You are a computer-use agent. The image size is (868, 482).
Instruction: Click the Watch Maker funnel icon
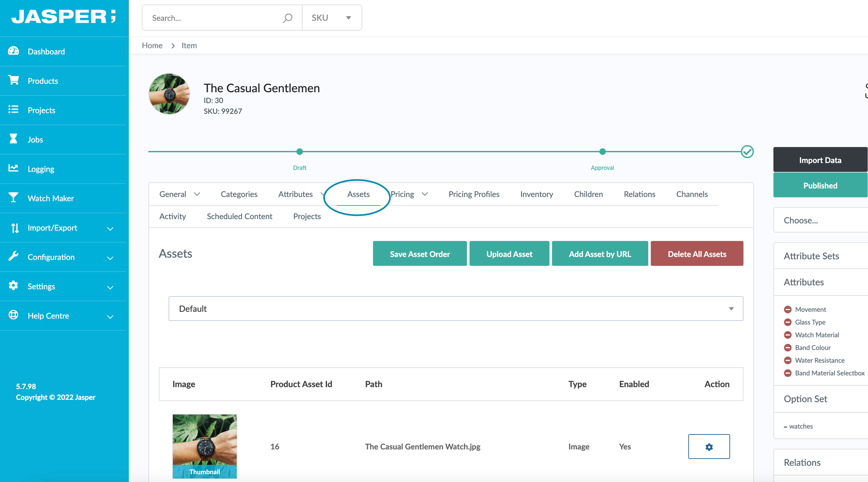13,198
